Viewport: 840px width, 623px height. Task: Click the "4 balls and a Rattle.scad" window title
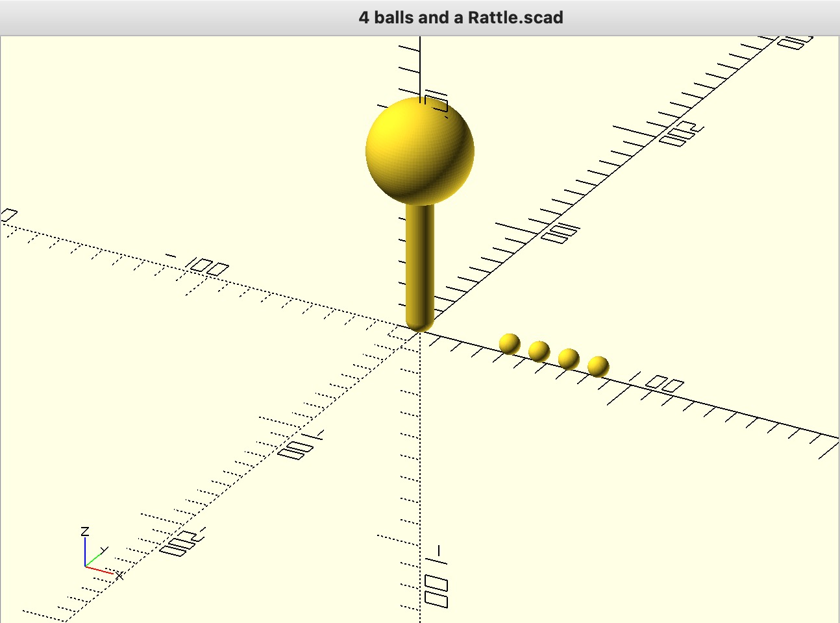pyautogui.click(x=460, y=18)
